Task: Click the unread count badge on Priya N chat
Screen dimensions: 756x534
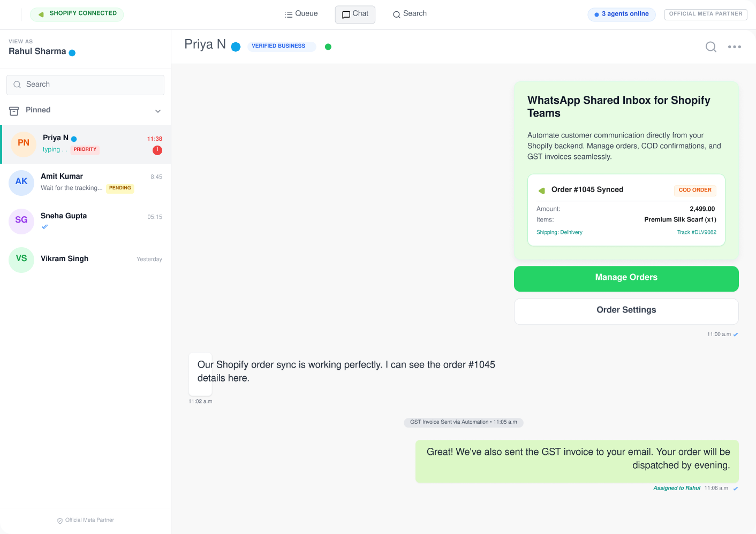Action: point(157,150)
